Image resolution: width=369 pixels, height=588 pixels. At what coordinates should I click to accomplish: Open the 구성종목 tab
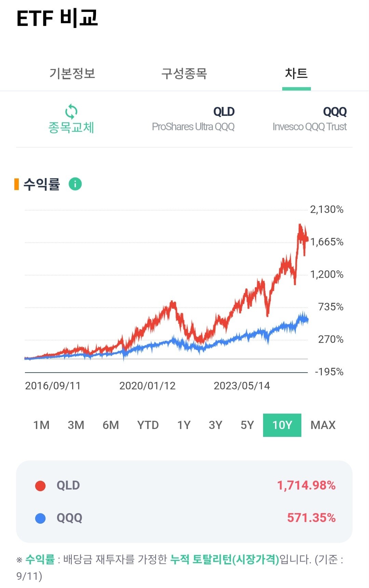(x=184, y=73)
